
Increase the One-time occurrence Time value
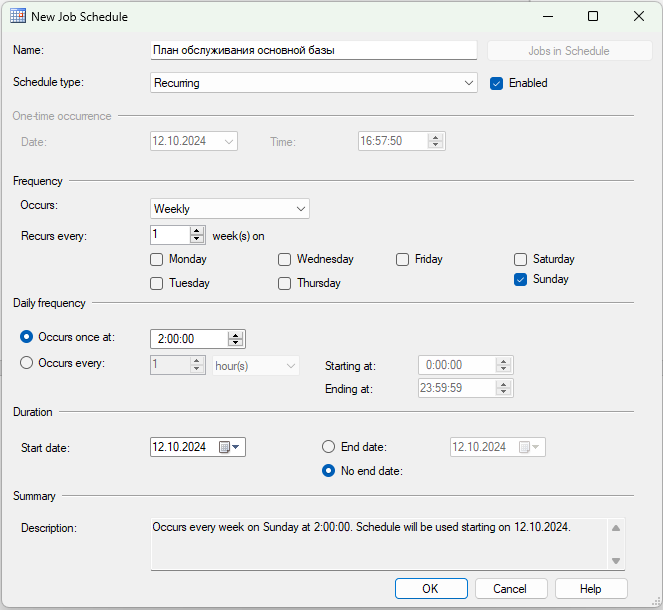click(435, 137)
